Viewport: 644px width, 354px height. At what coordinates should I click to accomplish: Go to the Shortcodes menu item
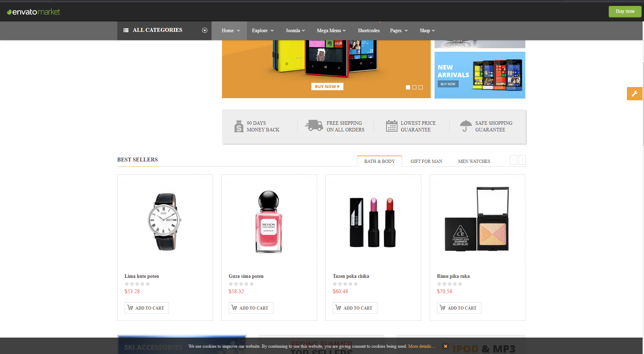pyautogui.click(x=369, y=31)
